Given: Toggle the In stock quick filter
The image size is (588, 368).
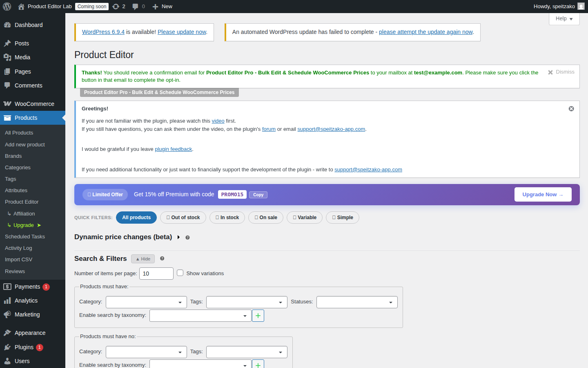Looking at the screenshot, I should (227, 218).
